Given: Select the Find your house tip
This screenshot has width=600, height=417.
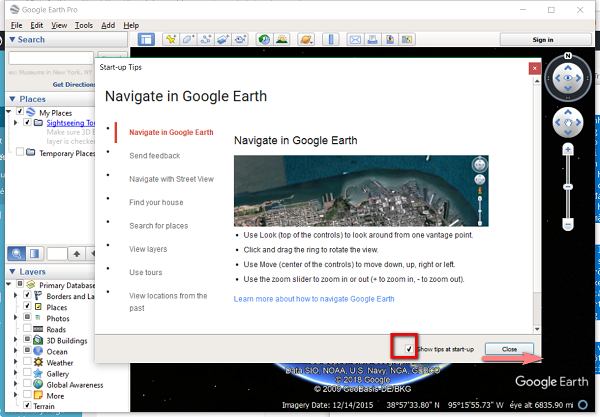Looking at the screenshot, I should coord(156,202).
